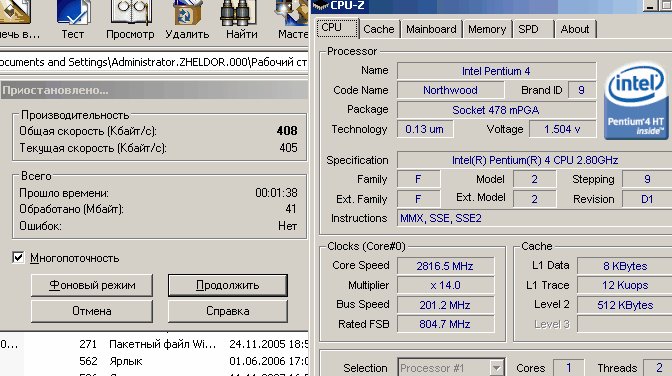Click the 1.504 v voltage value
The height and width of the screenshot is (376, 672).
click(562, 129)
